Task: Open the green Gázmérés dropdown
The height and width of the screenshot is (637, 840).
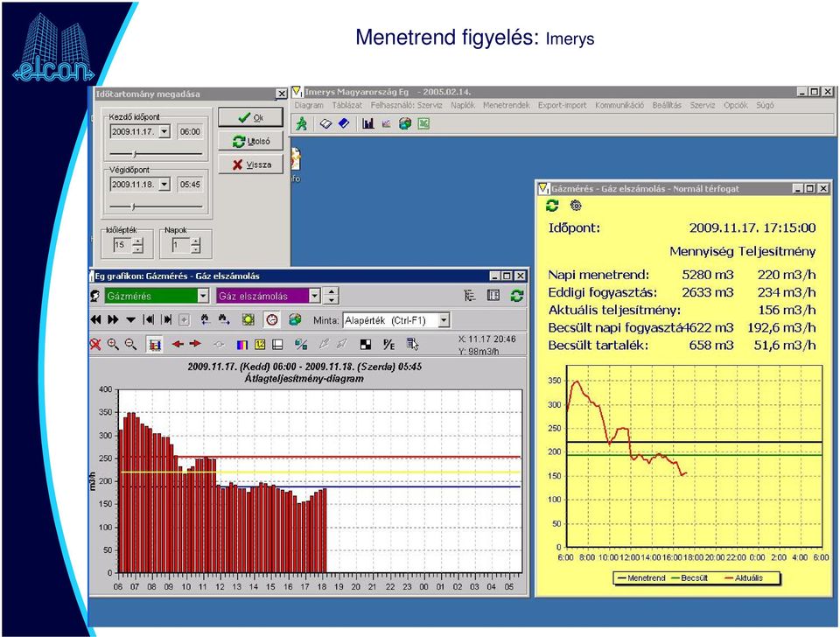Action: pyautogui.click(x=203, y=296)
